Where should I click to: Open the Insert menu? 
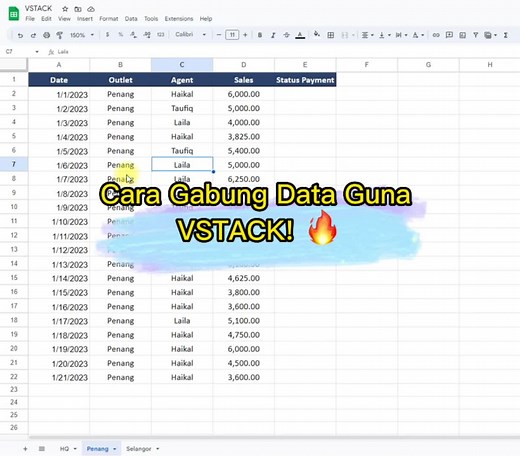pyautogui.click(x=85, y=19)
